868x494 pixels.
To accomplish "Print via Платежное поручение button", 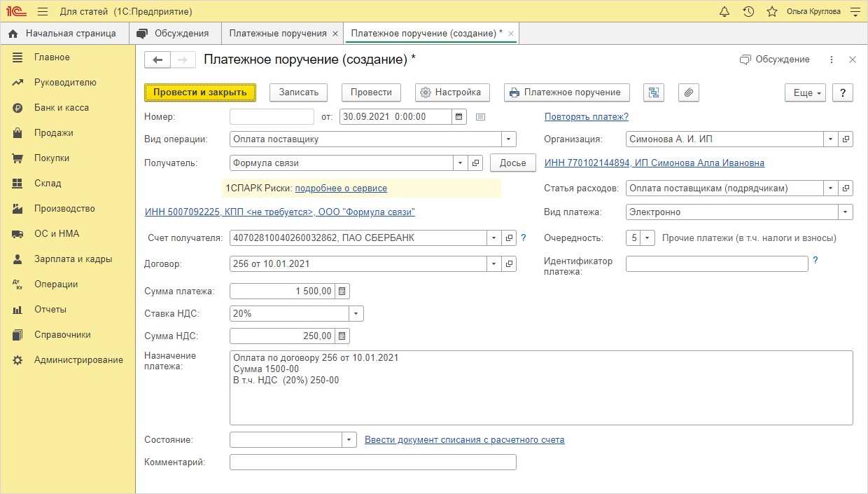I will (566, 92).
